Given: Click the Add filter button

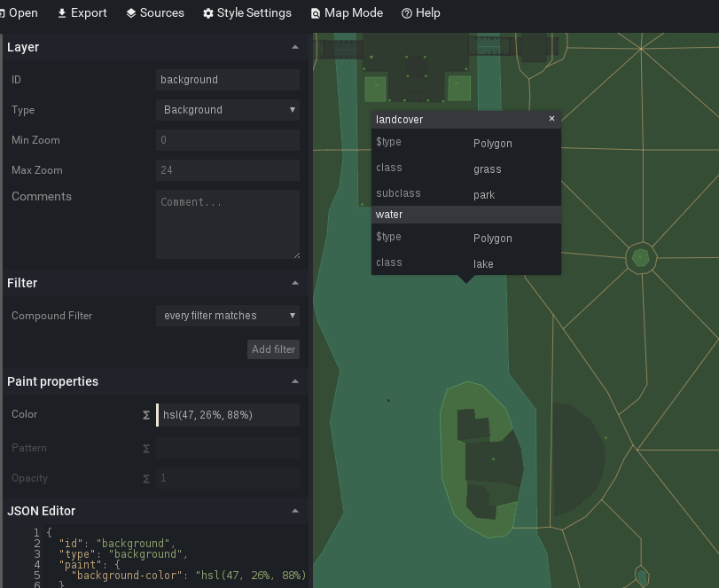Looking at the screenshot, I should coord(273,349).
